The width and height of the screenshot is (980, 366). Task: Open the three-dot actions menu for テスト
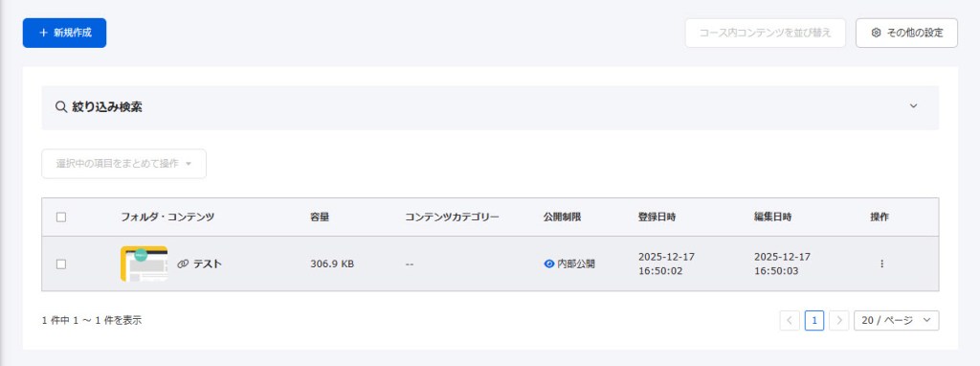pos(881,264)
